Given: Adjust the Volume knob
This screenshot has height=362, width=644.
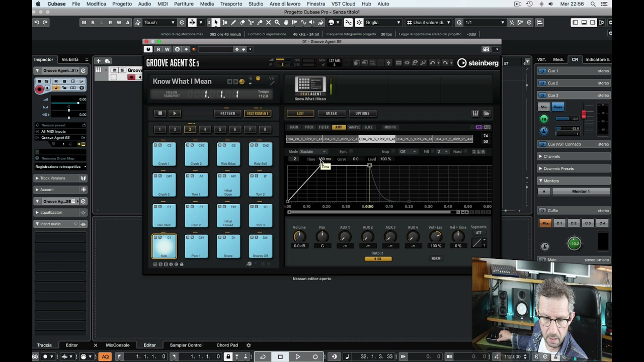Looking at the screenshot, I should point(299,236).
